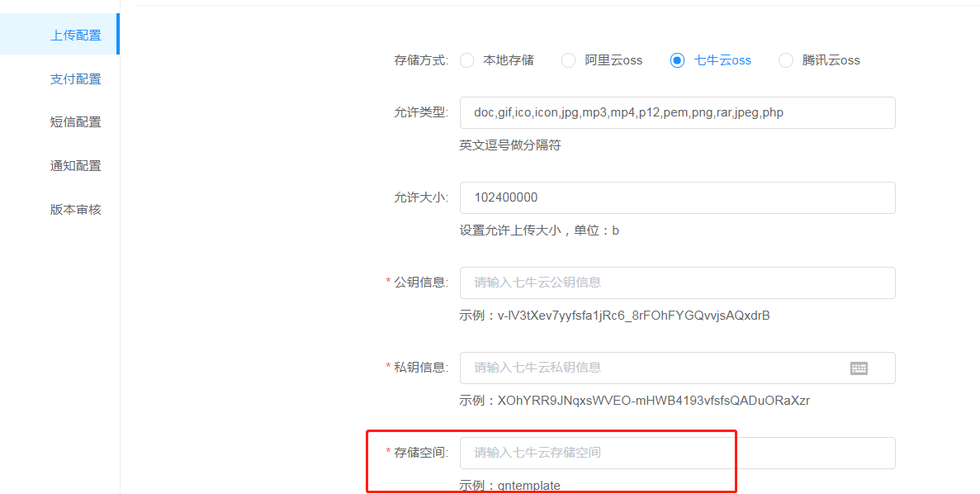Image resolution: width=980 pixels, height=494 pixels.
Task: Click the 允许类型 label
Action: point(420,112)
